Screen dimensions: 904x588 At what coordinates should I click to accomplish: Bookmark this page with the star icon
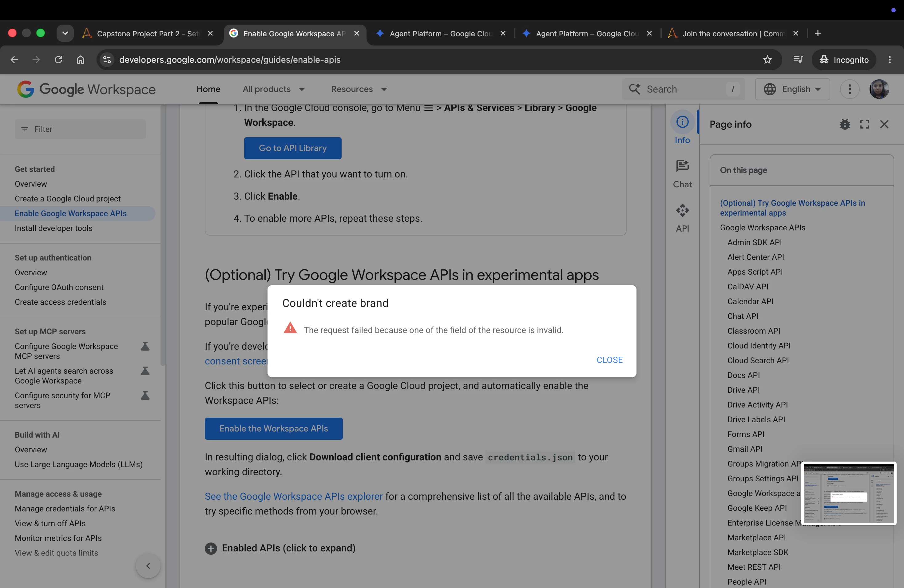767,60
